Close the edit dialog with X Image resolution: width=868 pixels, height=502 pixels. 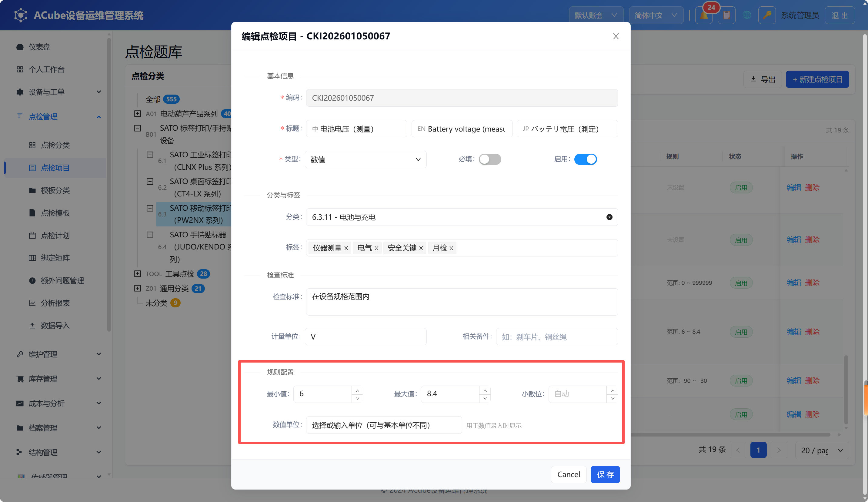coord(616,36)
